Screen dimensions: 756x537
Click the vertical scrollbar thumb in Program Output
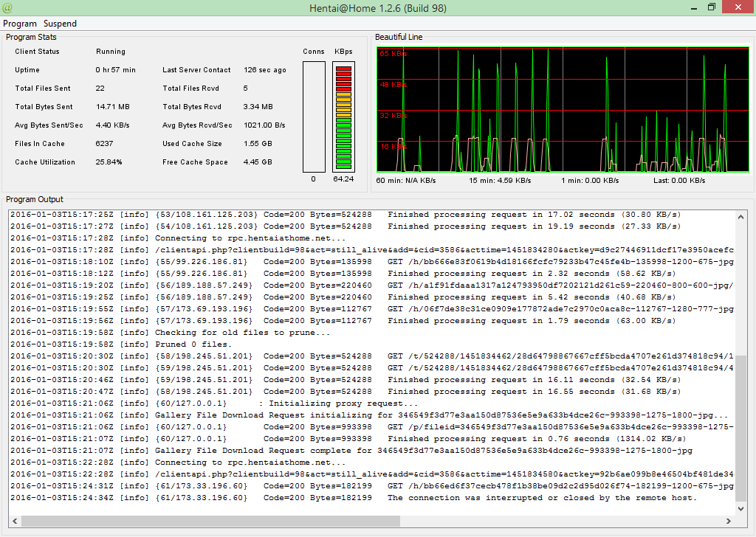point(740,428)
